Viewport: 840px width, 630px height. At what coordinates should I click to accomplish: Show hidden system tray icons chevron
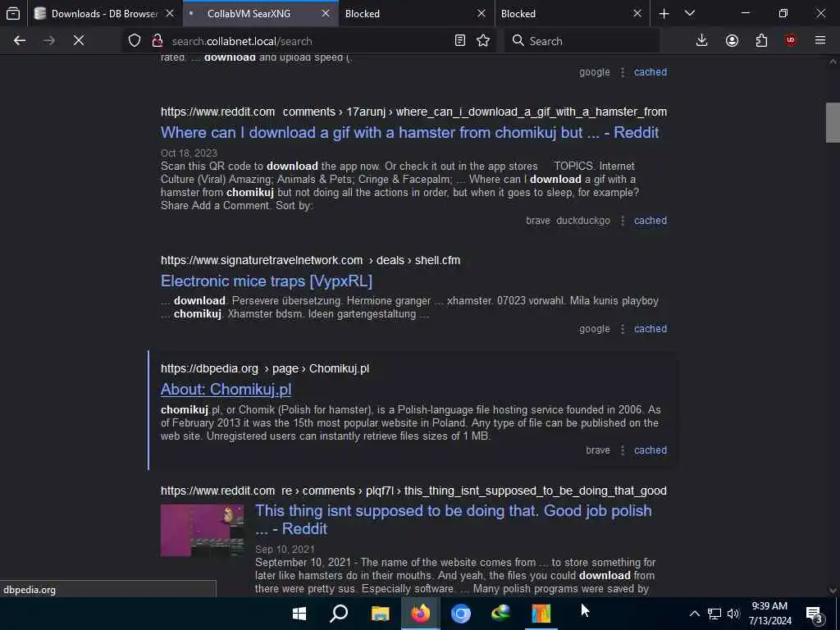point(694,614)
